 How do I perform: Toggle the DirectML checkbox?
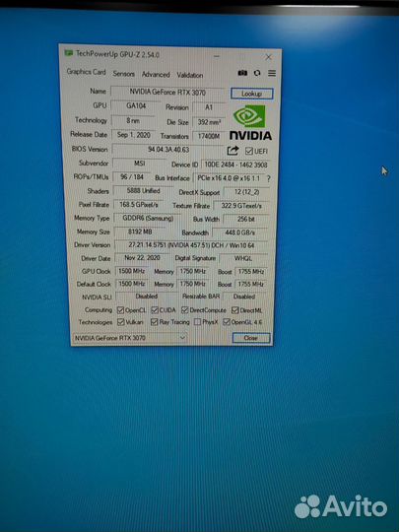235,310
